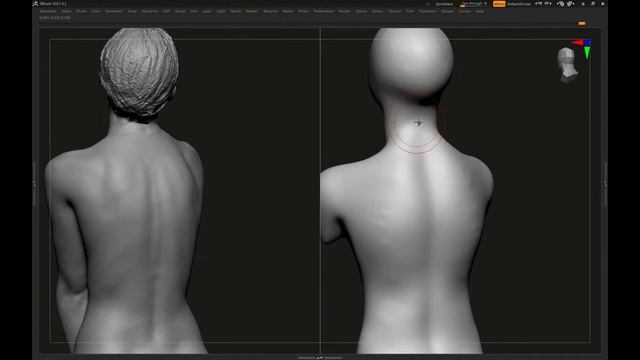Image resolution: width=640 pixels, height=360 pixels.
Task: Expand the bottom shelf divider arrows
Action: tap(320, 358)
